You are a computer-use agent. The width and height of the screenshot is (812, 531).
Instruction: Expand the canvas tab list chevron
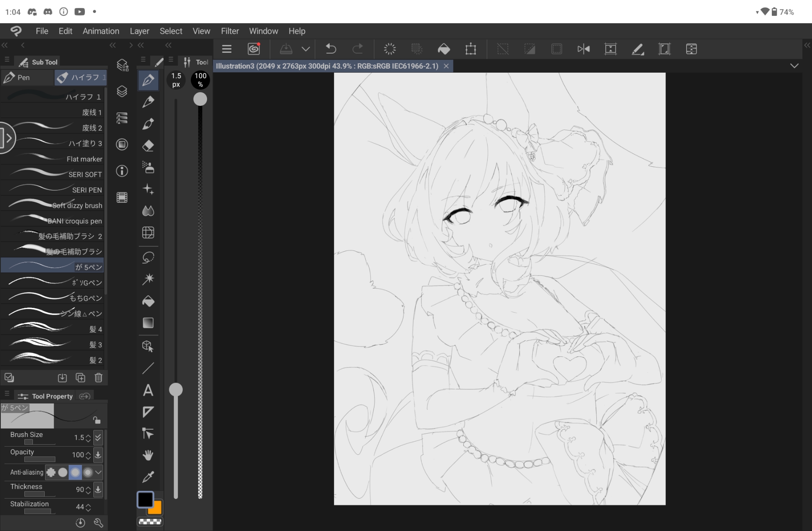tap(794, 66)
